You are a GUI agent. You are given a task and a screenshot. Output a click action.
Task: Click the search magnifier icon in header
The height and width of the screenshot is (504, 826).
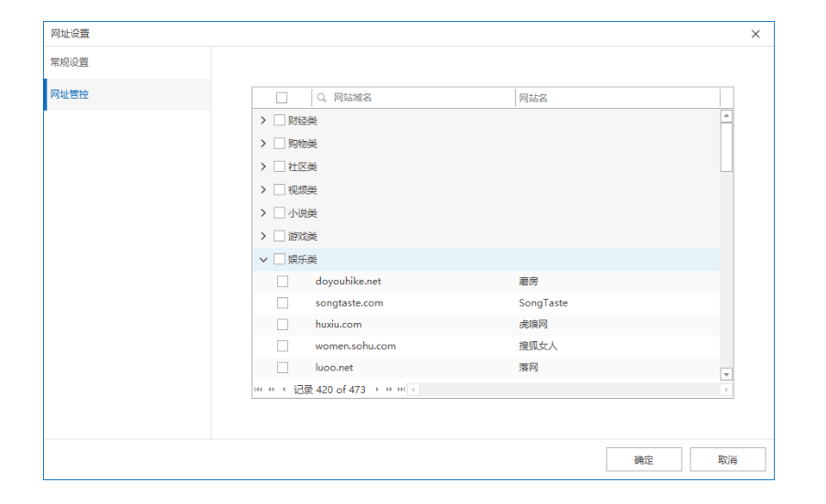pyautogui.click(x=322, y=98)
